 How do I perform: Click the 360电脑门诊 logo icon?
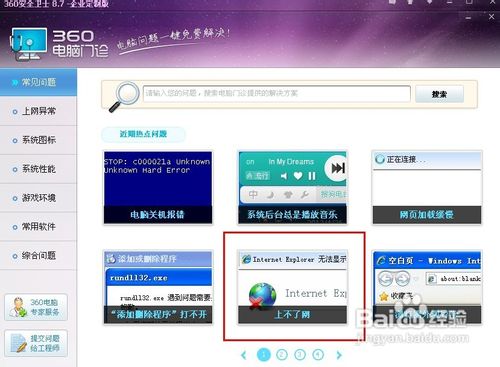28,44
